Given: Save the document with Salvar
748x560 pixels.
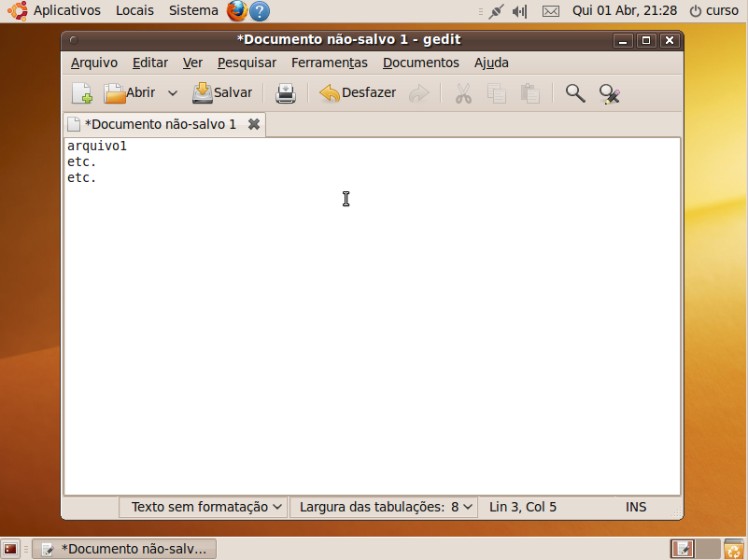Looking at the screenshot, I should [222, 93].
